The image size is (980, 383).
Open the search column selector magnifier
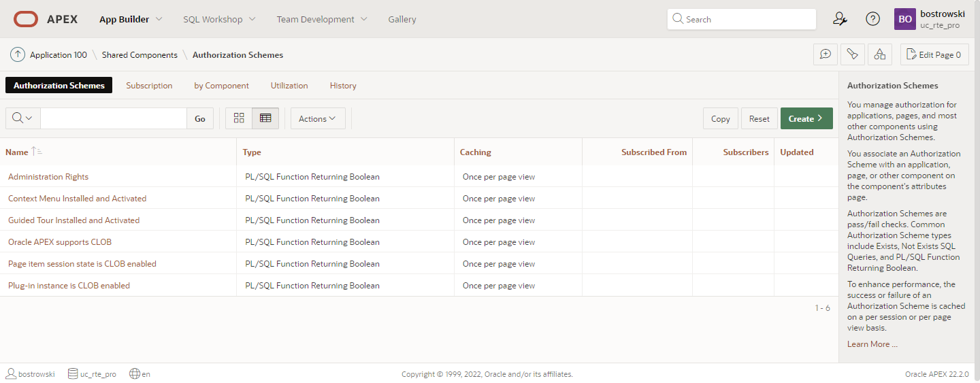(x=23, y=118)
